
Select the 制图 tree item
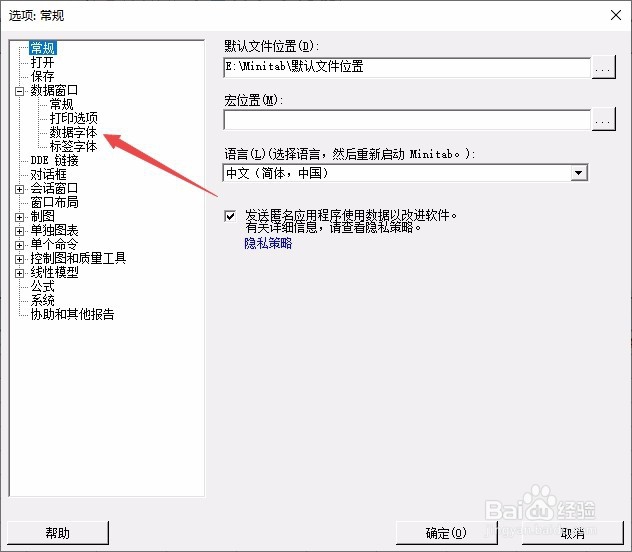pos(42,216)
